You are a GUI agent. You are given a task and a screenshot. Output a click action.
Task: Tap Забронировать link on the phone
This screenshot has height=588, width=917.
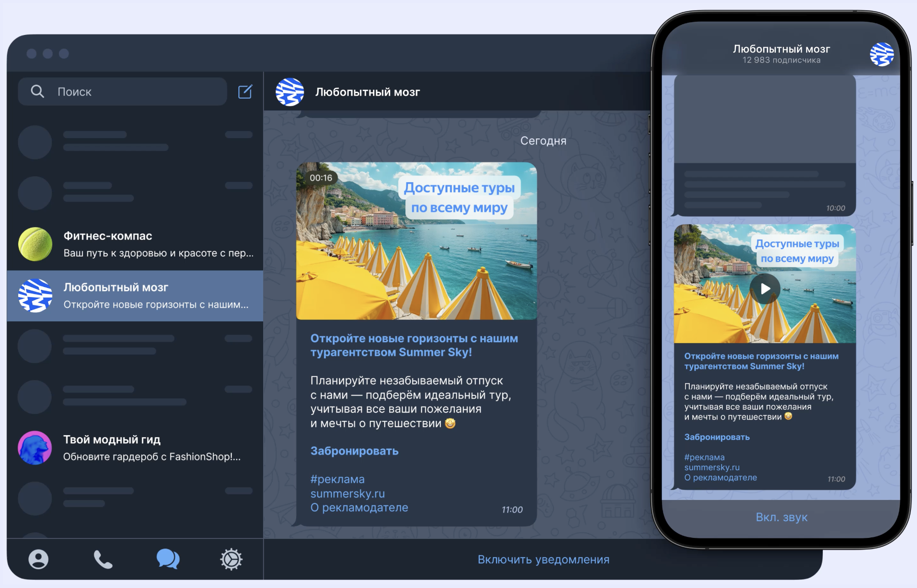pos(717,437)
